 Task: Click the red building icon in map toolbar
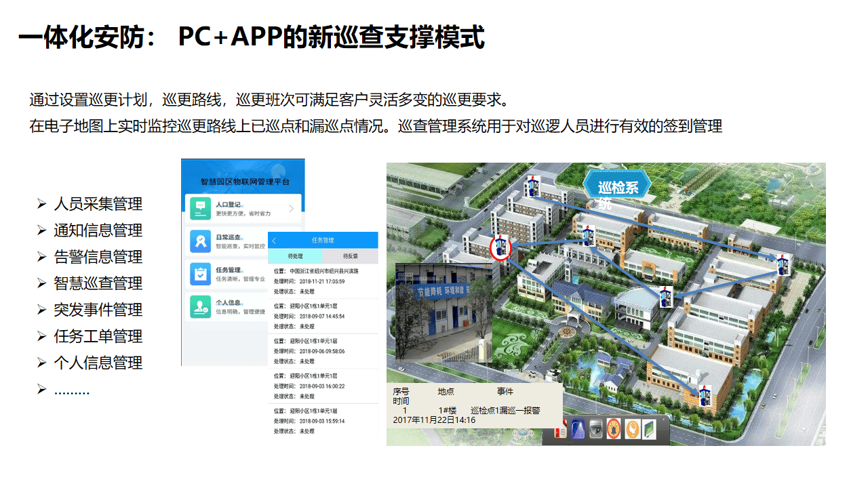(x=561, y=429)
